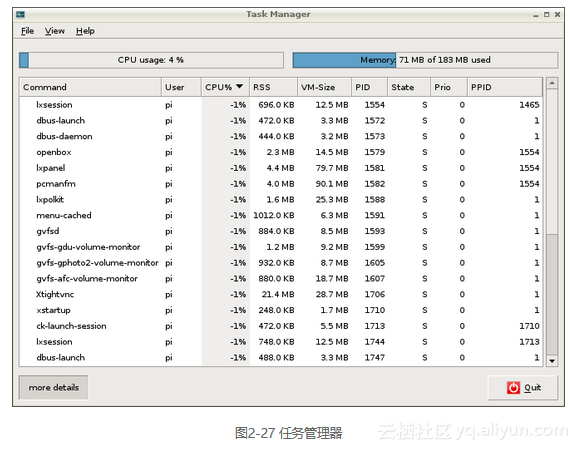The image size is (579, 451).
Task: Select the Xtightvnc process row
Action: pyautogui.click(x=281, y=294)
